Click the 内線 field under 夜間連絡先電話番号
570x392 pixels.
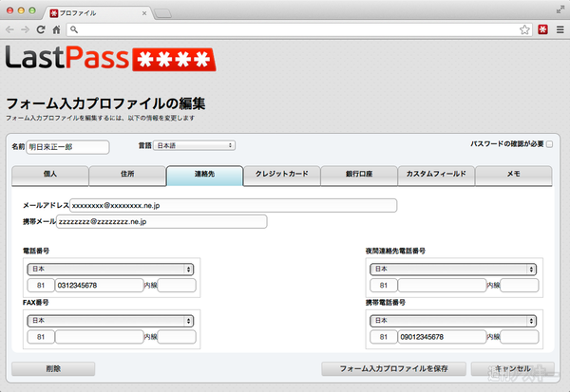point(520,286)
